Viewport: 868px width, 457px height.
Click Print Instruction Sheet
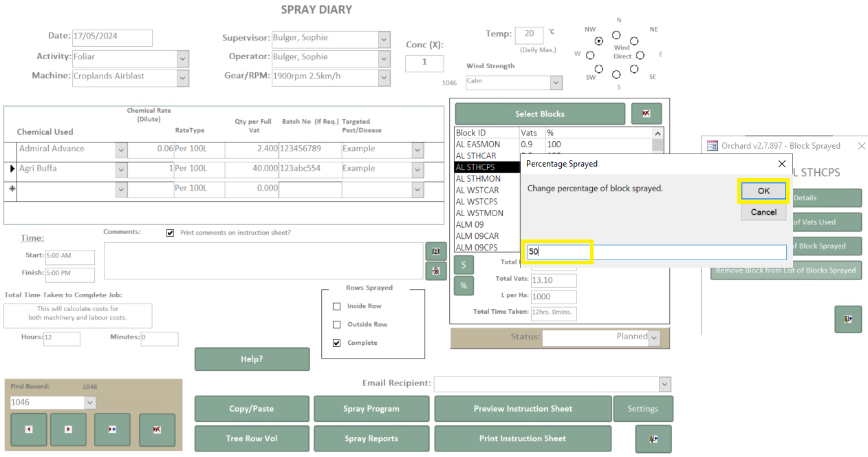pos(523,439)
